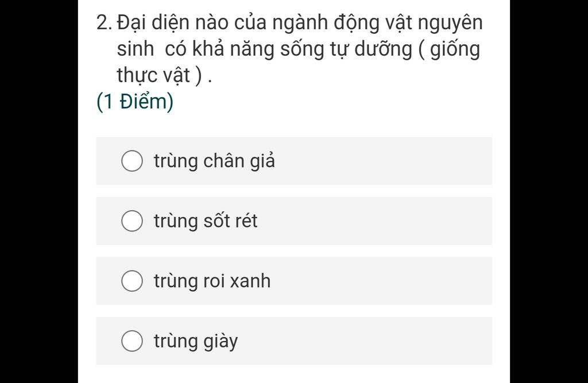Click blank gray area of "trùng chân giả" row
Image resolution: width=588 pixels, height=383 pixels.
pos(382,161)
